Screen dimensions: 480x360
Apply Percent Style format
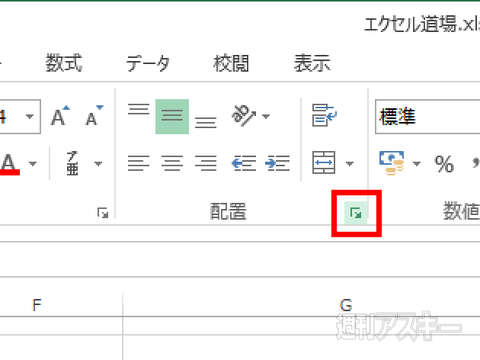pos(444,164)
